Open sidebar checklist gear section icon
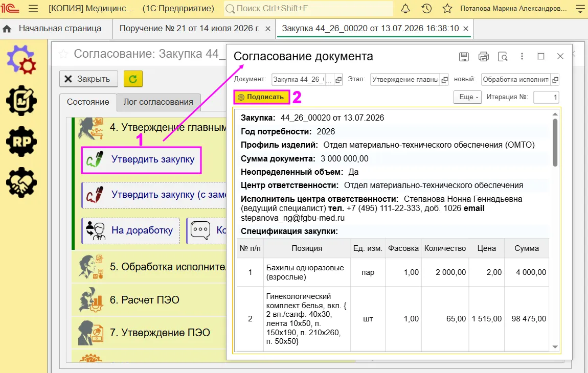Screen dimensions: 588x373 (x=21, y=101)
